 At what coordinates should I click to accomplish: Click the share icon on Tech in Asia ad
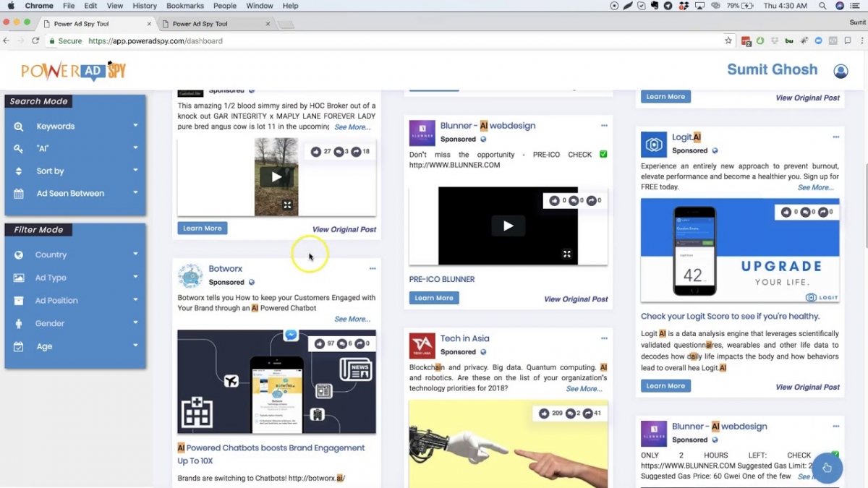588,414
